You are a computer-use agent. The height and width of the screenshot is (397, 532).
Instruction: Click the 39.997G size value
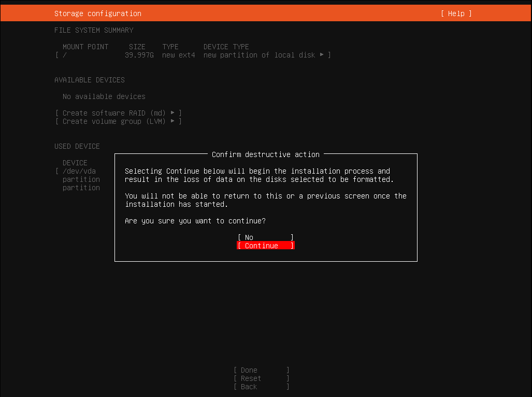coord(139,54)
